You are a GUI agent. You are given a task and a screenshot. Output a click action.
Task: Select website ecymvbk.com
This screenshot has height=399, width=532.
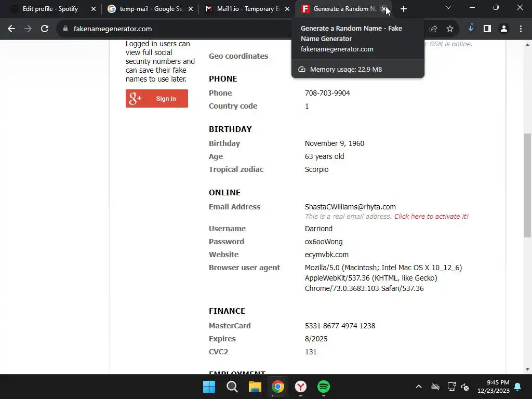(326, 255)
